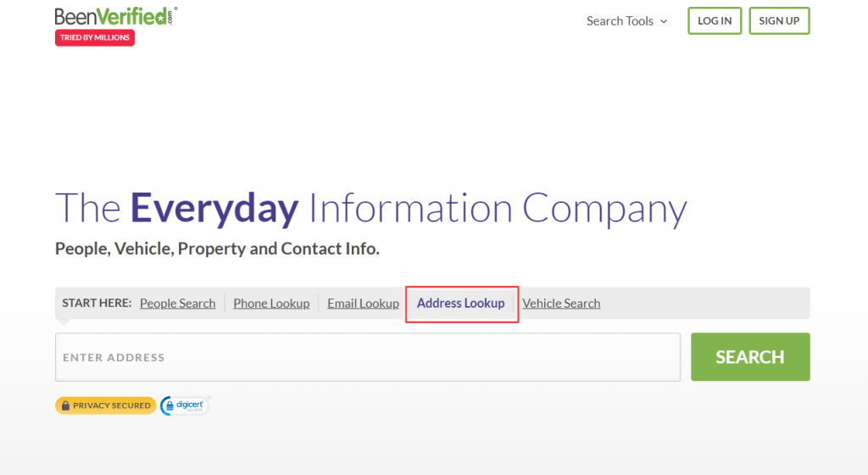This screenshot has width=868, height=475.
Task: Click the Privacy Secured badge text
Action: 111,405
